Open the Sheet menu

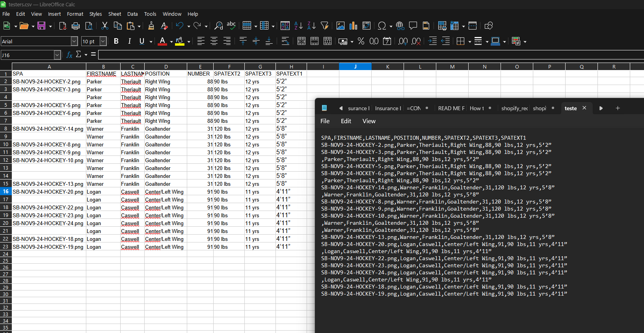pos(115,14)
